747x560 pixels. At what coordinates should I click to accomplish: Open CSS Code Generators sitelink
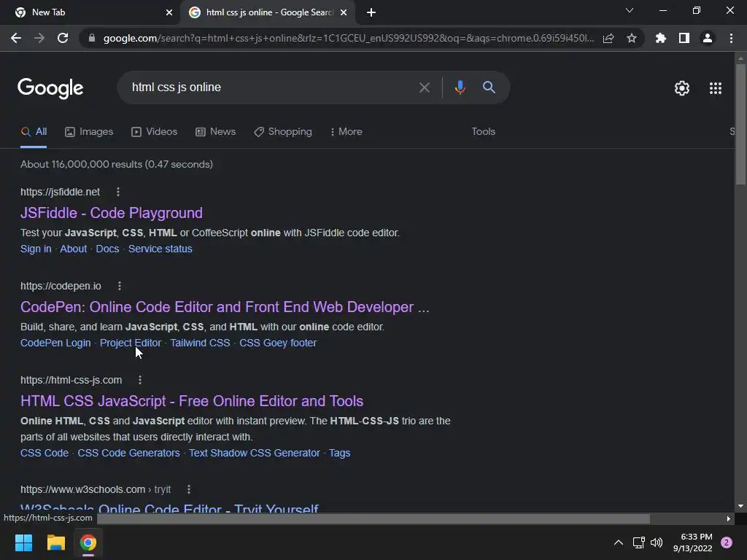(128, 453)
